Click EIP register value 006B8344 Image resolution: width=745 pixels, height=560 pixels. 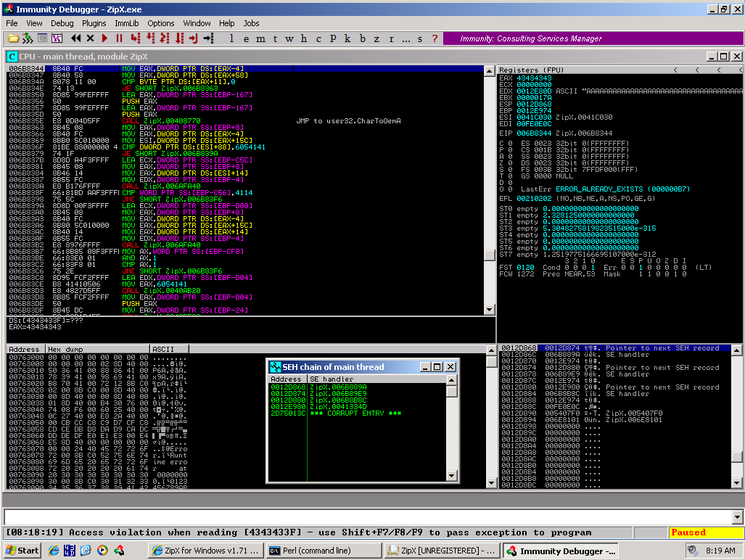[534, 133]
